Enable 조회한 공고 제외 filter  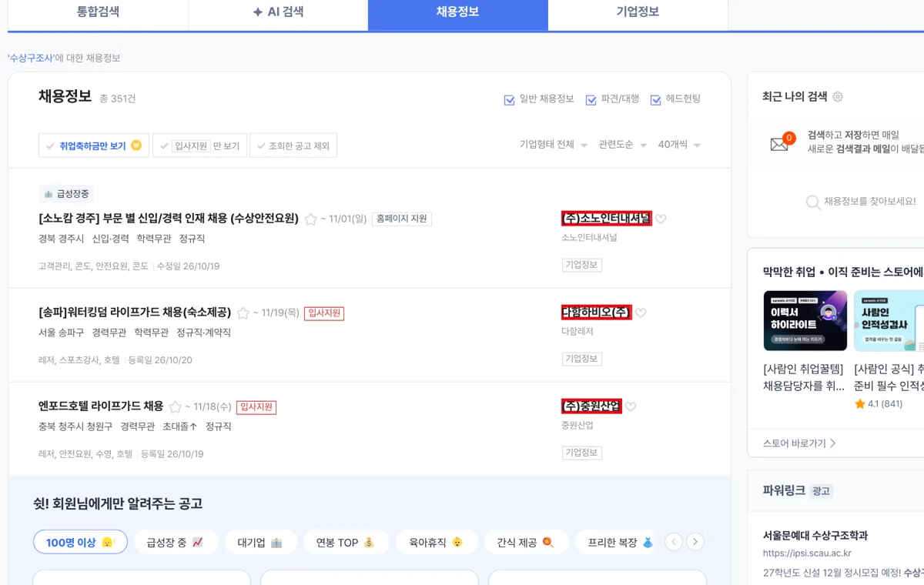pyautogui.click(x=293, y=145)
